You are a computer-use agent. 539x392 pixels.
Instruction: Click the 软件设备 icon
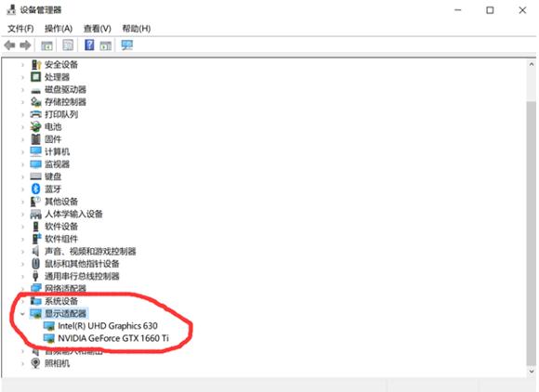tap(35, 227)
